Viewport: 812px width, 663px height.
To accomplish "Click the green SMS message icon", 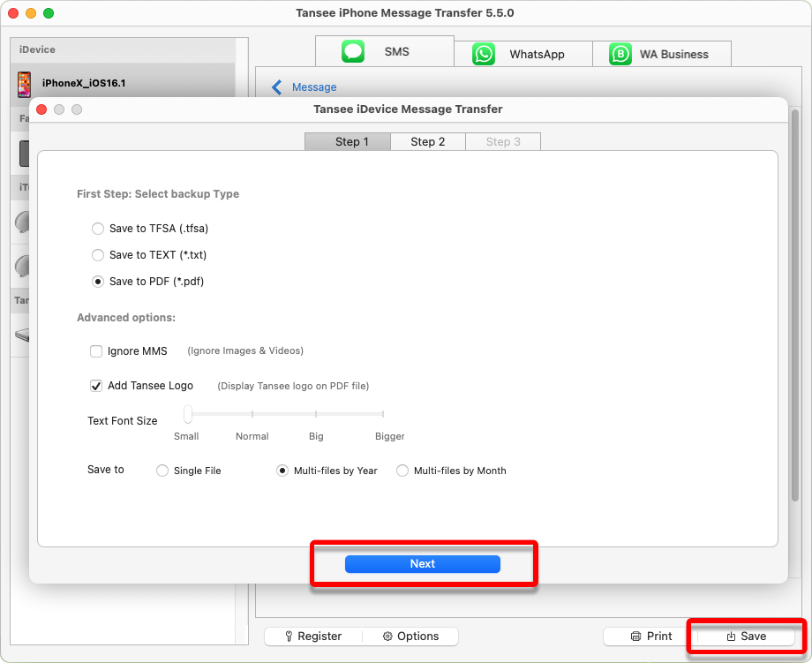I will [x=353, y=52].
